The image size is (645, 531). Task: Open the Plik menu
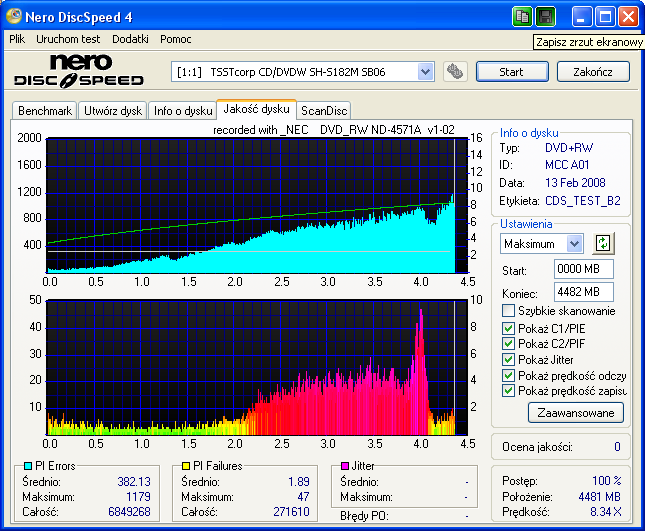[17, 39]
